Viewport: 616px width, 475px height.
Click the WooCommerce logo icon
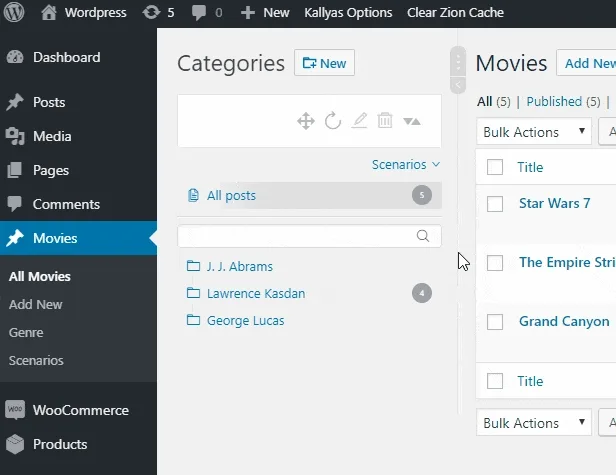click(x=15, y=410)
